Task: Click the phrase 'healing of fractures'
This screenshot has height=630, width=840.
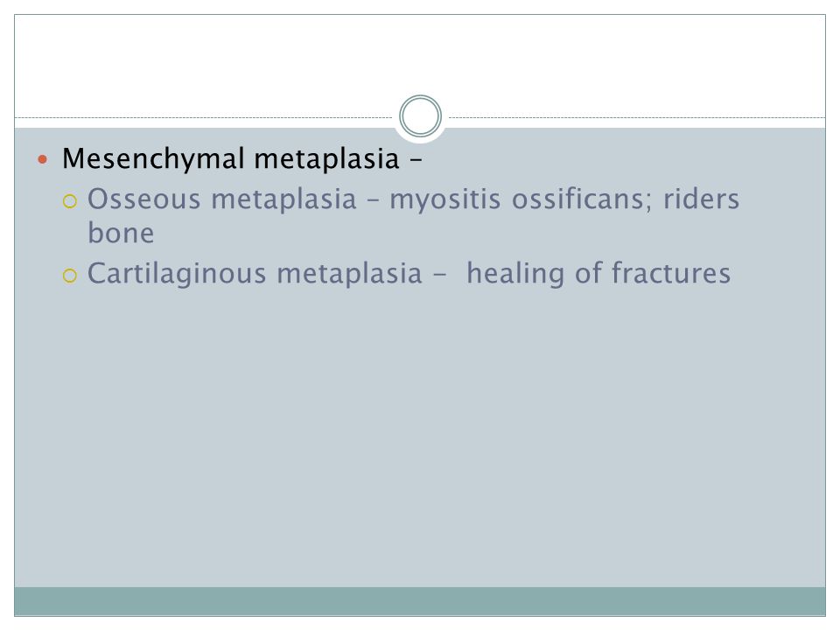Action: [598, 273]
